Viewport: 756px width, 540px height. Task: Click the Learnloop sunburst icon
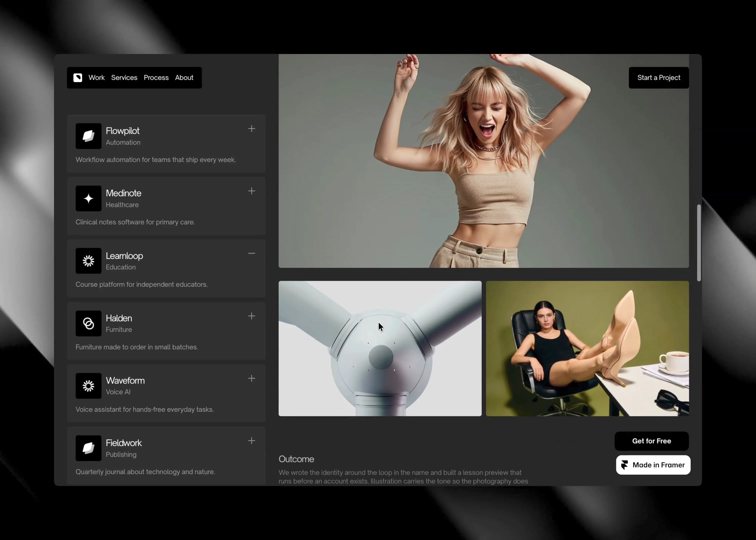88,261
